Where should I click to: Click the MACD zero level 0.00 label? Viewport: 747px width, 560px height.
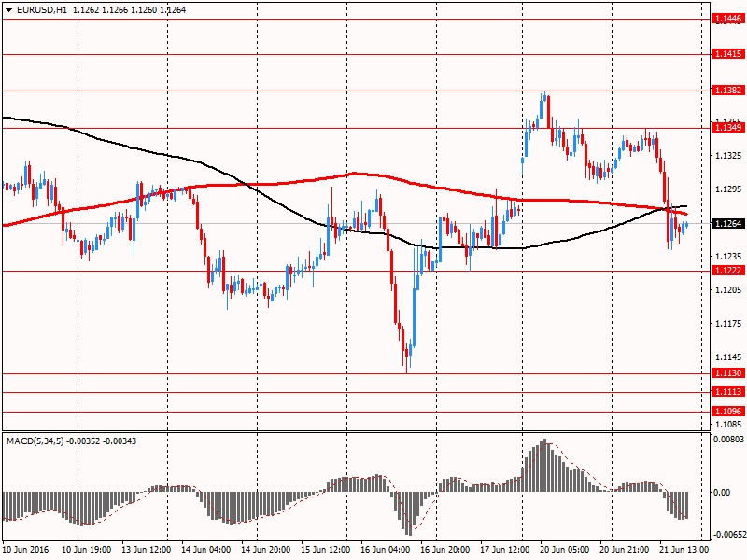pos(722,492)
